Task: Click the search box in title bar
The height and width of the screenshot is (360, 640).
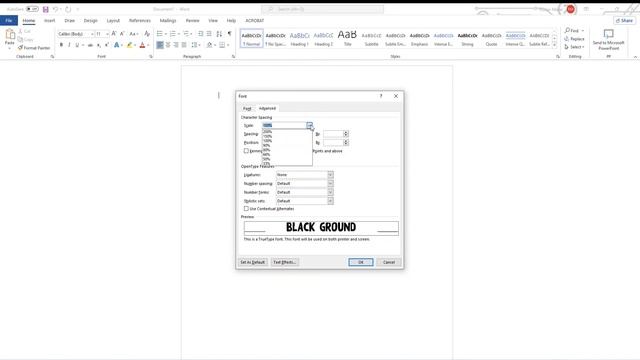Action: coord(322,9)
